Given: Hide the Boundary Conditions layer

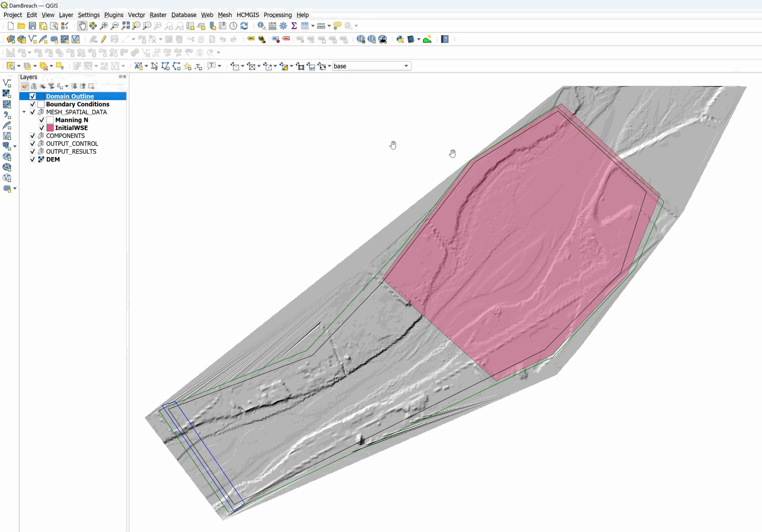Looking at the screenshot, I should pyautogui.click(x=32, y=104).
